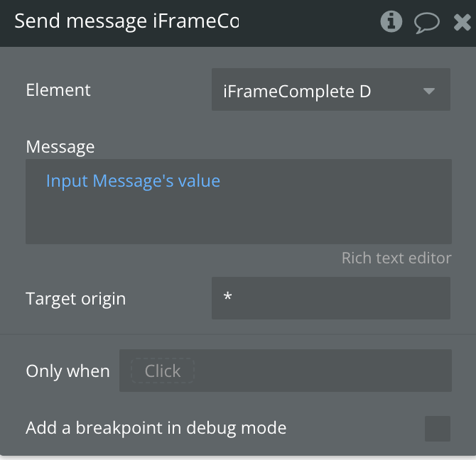476x460 pixels.
Task: Enable Add a breakpoint in debug mode checkbox
Action: pos(437,429)
